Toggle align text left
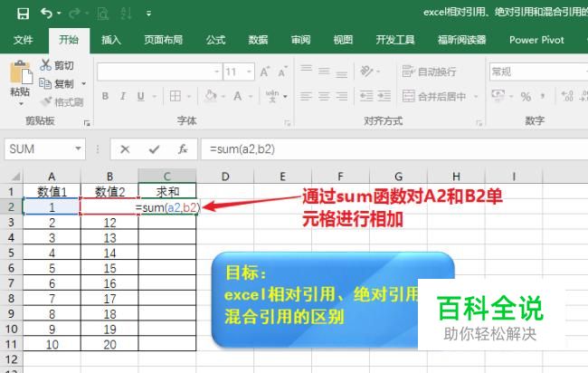 point(307,97)
